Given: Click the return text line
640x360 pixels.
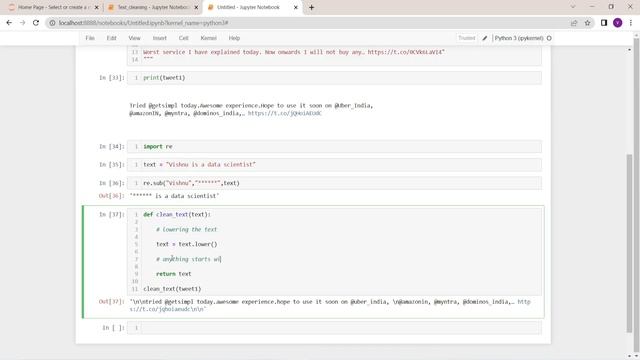Looking at the screenshot, I should [x=173, y=274].
